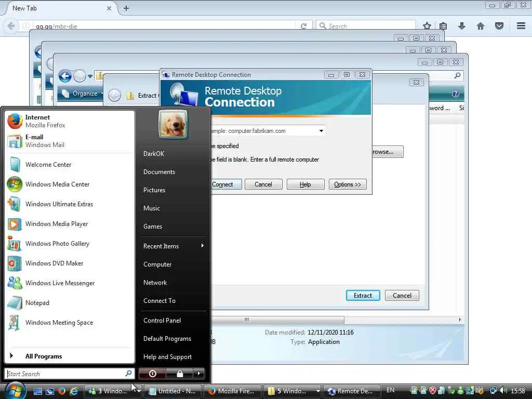Click the power button in Start menu
The image size is (532, 399).
pos(152,374)
